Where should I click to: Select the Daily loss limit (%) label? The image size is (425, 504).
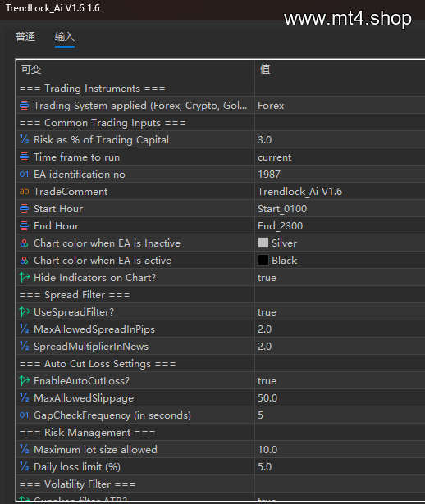77,467
